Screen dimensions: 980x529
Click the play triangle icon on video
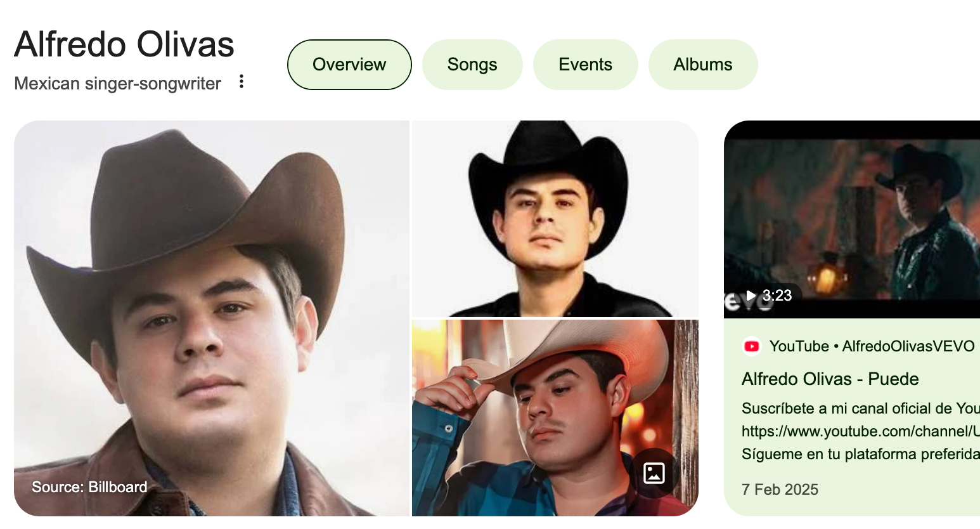(x=751, y=296)
